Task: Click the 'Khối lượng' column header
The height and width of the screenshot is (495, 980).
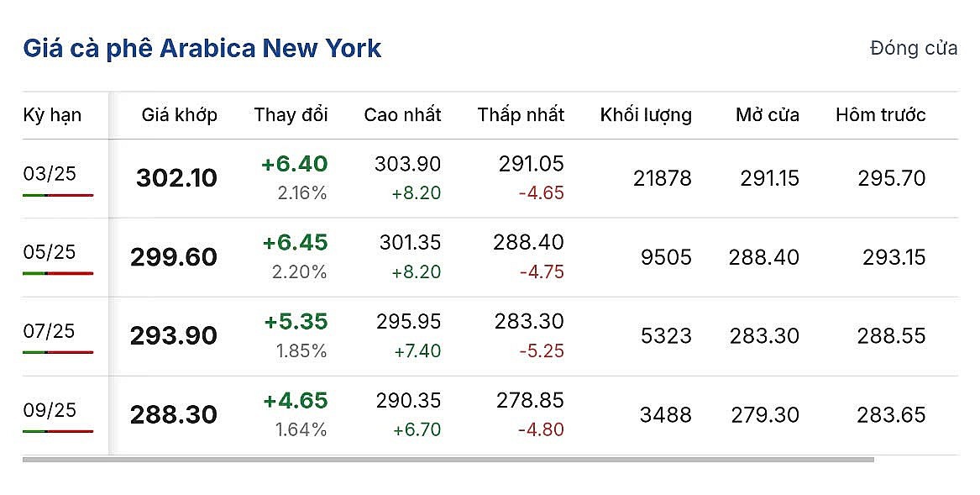Action: pos(646,115)
